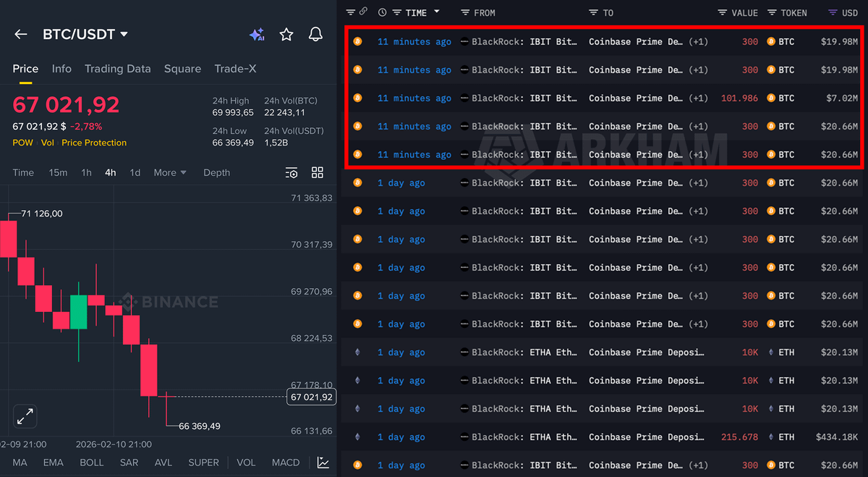Screen dimensions: 868x477
Task: Select the 4h chart interval
Action: pos(110,172)
